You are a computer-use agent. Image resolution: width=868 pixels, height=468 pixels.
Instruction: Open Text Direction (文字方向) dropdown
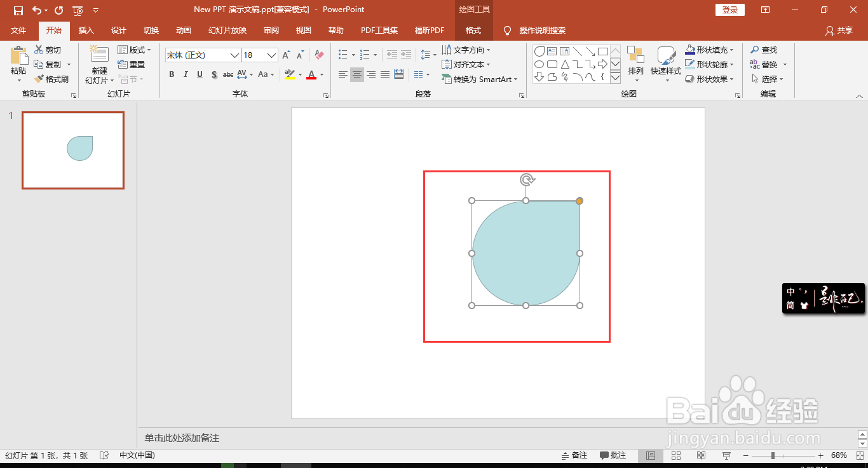click(x=466, y=50)
